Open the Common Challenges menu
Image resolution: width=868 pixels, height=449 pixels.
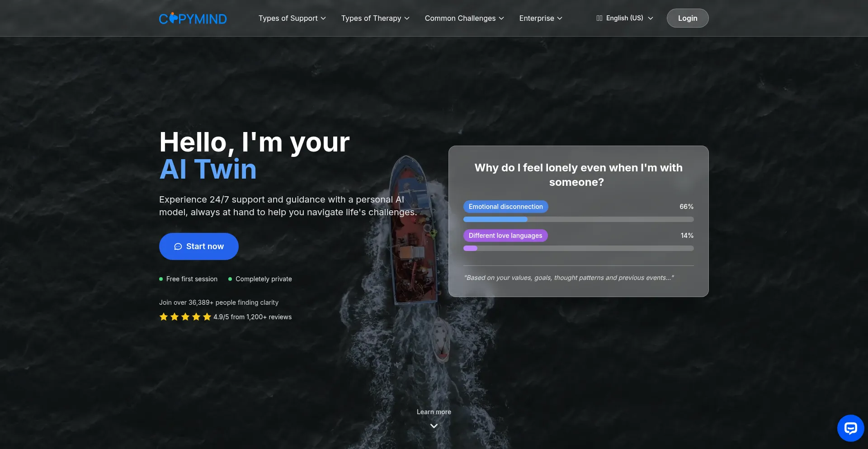coord(464,18)
